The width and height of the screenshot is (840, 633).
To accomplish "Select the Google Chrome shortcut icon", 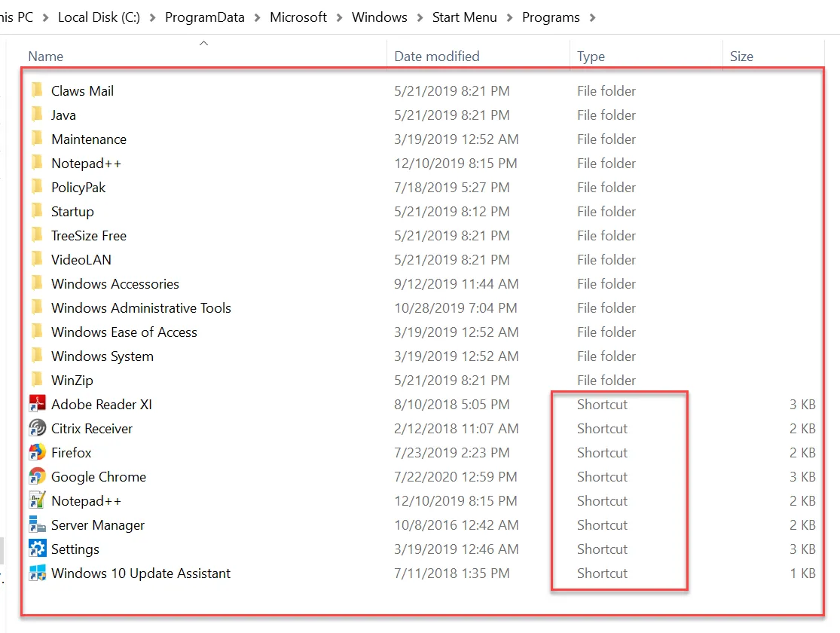I will [x=37, y=477].
